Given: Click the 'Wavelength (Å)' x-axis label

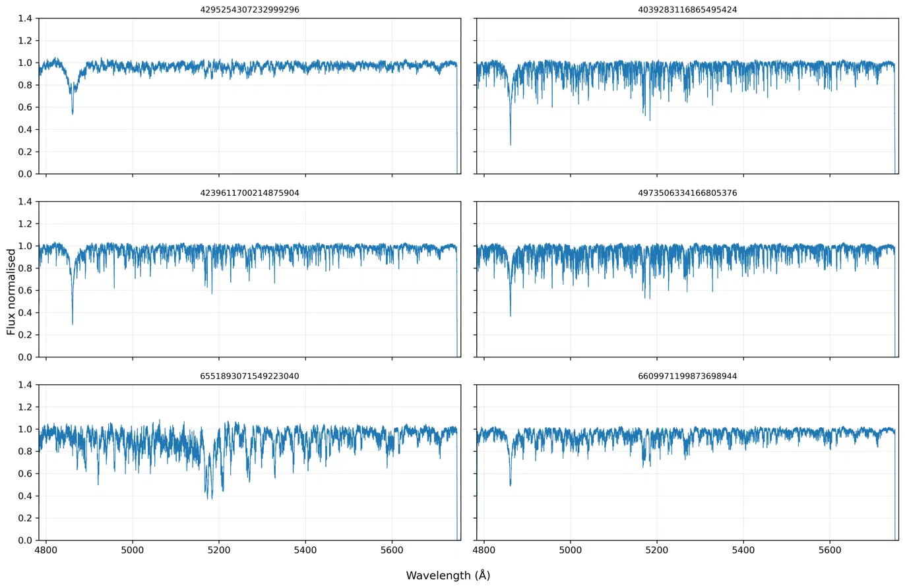Looking at the screenshot, I should [x=448, y=575].
